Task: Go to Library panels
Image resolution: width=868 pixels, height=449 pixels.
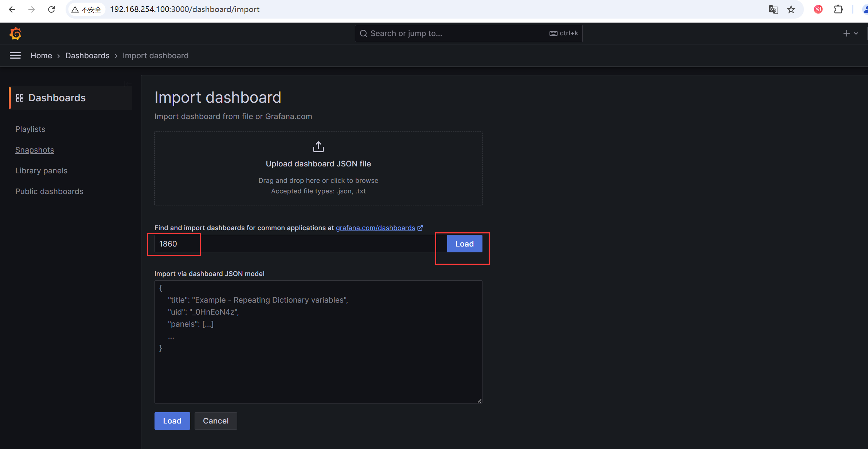Action: coord(41,171)
